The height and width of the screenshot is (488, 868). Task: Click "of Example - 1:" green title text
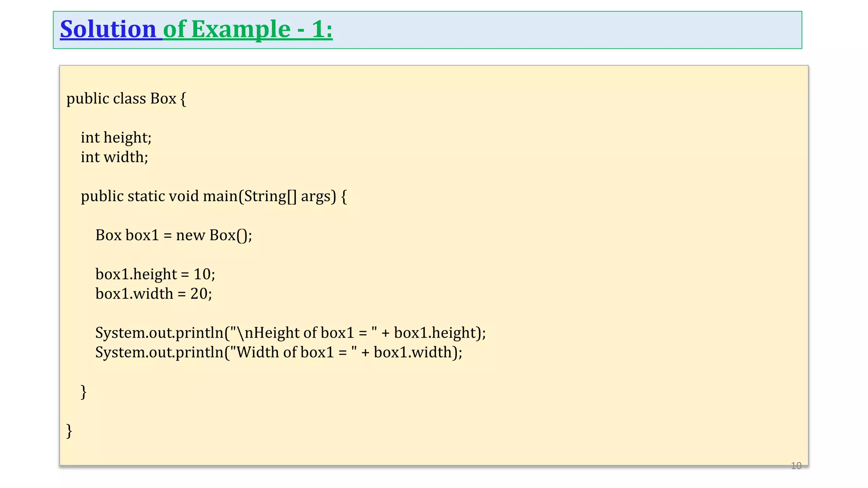pos(248,30)
